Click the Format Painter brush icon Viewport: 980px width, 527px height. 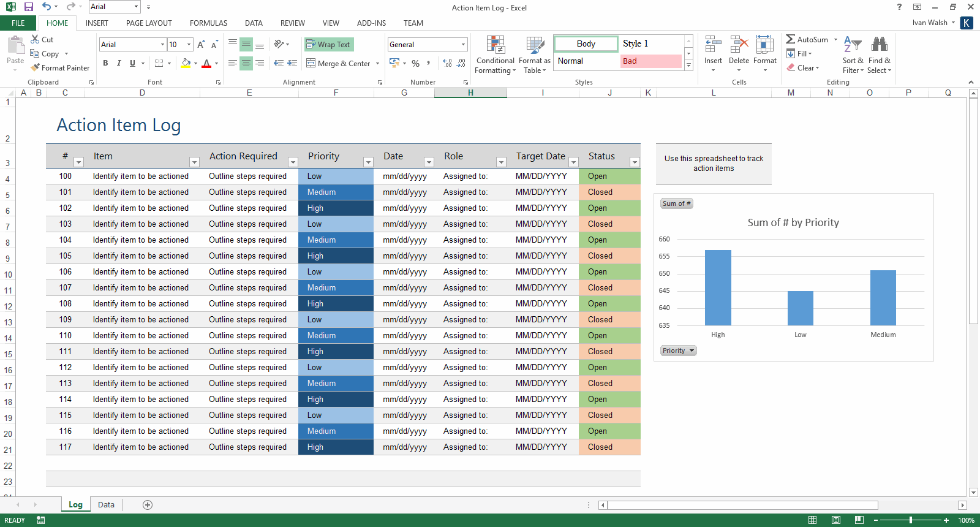click(36, 67)
